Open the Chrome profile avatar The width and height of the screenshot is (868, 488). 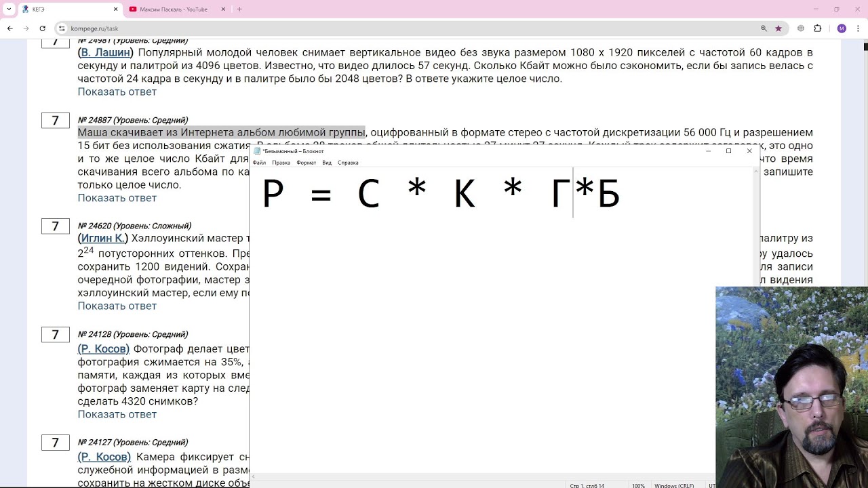tap(842, 28)
